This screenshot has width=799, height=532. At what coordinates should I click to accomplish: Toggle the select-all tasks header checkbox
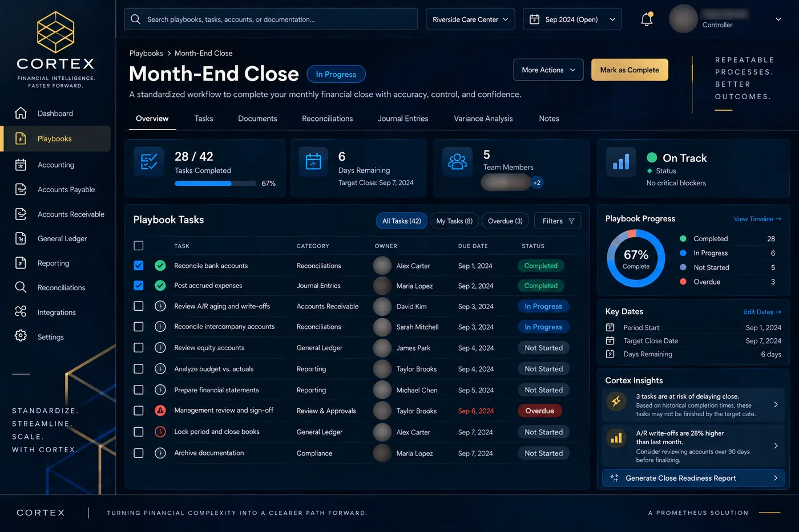(x=138, y=246)
